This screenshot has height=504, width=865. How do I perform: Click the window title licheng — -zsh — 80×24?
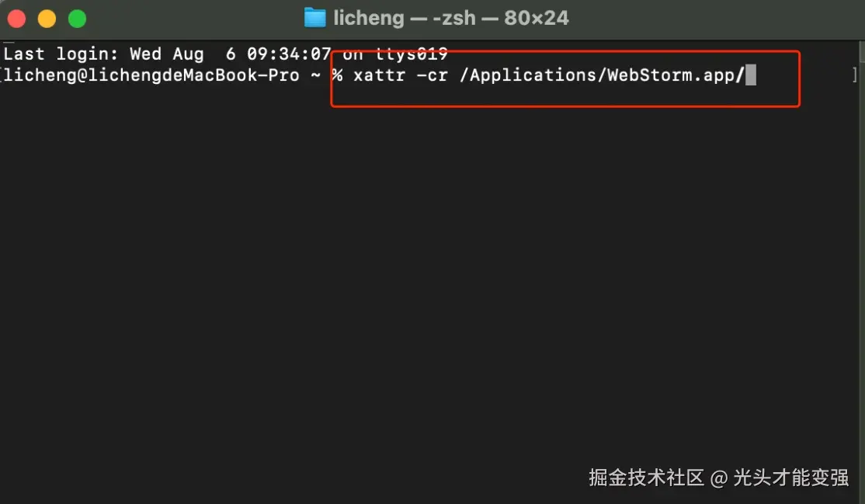(x=450, y=18)
